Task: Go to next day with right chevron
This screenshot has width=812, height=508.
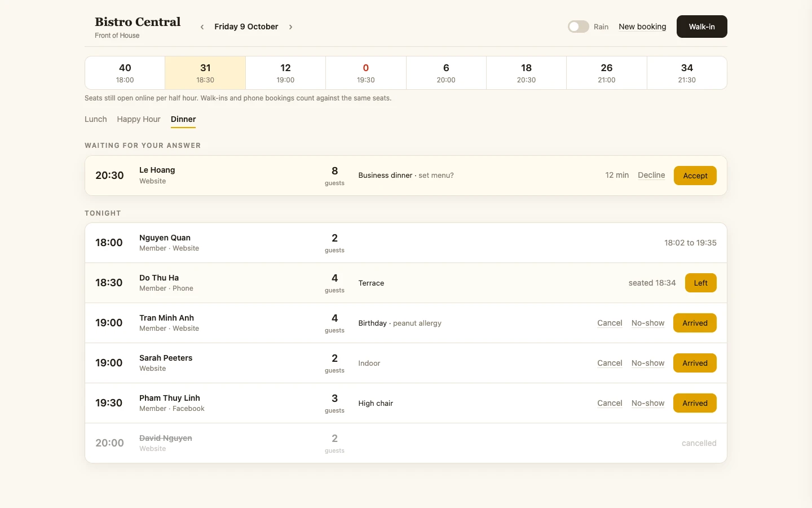Action: 291,27
